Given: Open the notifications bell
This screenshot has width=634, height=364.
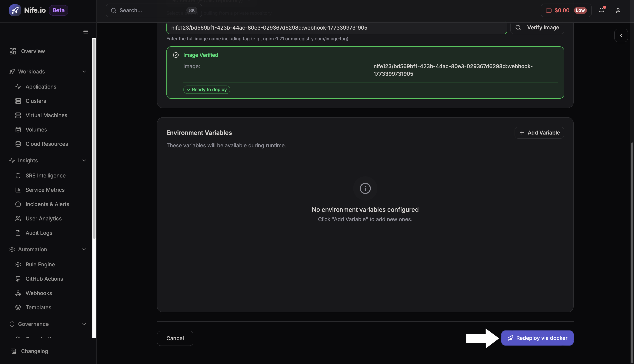Looking at the screenshot, I should [602, 10].
